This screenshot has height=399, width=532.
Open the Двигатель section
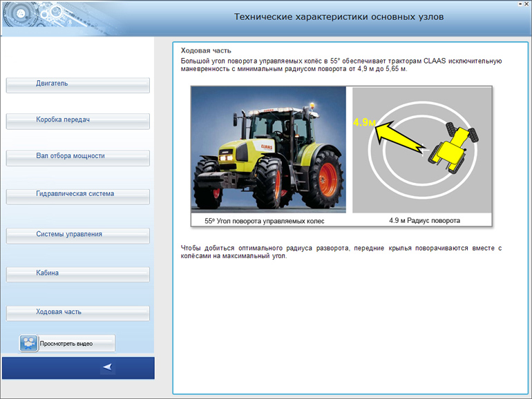77,84
